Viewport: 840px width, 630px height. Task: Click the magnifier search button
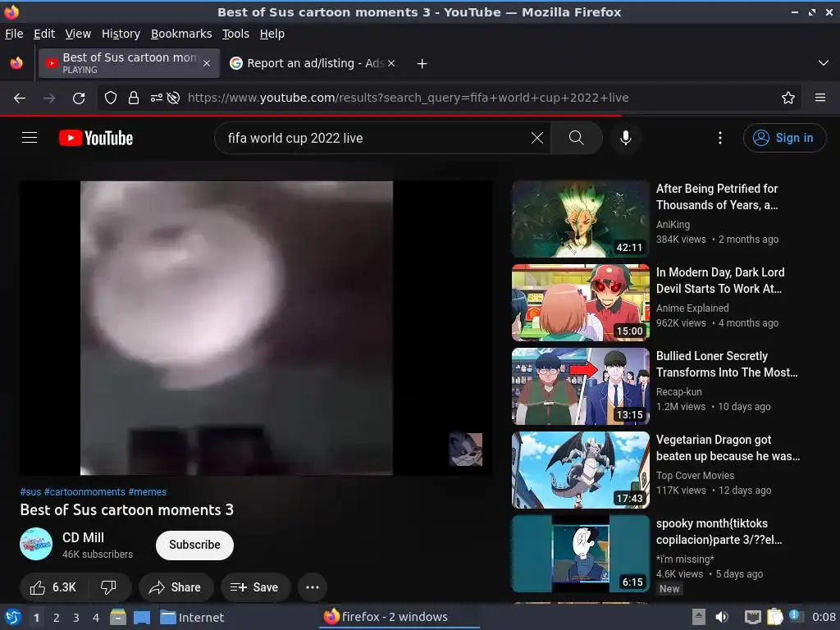point(577,138)
